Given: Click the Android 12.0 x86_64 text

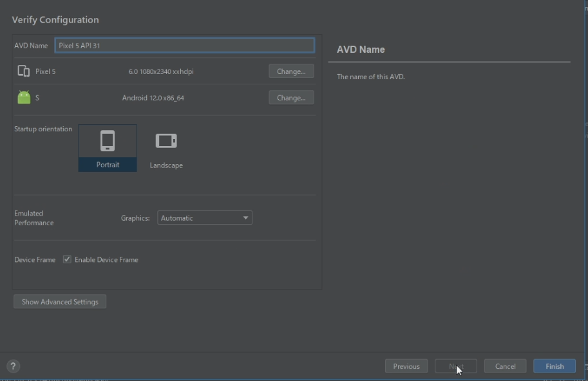Looking at the screenshot, I should [x=158, y=98].
